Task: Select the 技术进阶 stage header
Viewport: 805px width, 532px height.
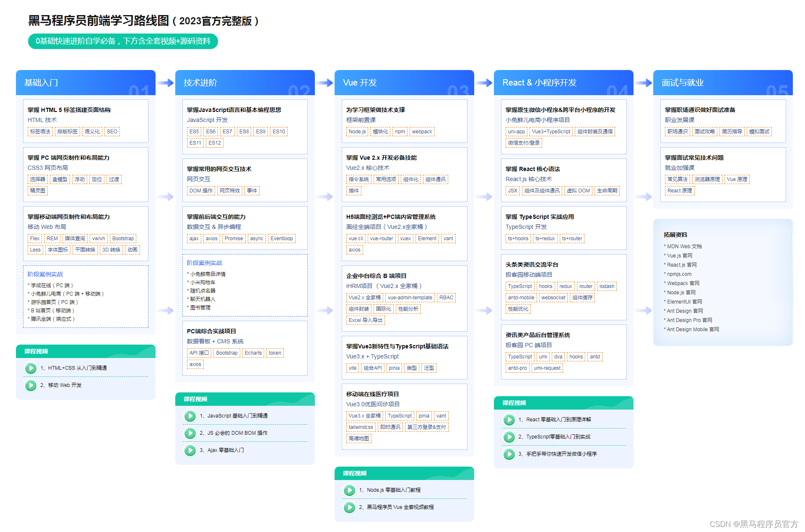Action: [x=245, y=83]
